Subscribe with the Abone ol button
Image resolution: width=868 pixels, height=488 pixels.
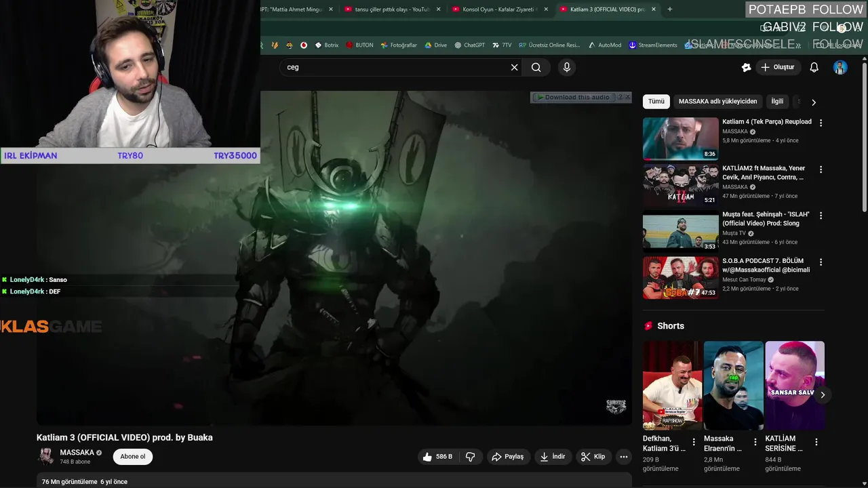(133, 457)
